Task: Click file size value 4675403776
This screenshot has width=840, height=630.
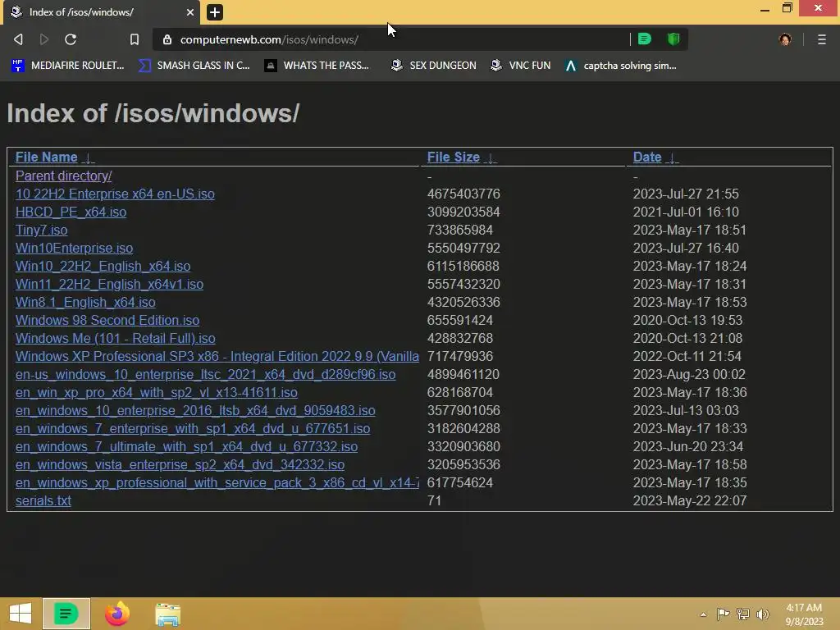Action: pos(463,194)
